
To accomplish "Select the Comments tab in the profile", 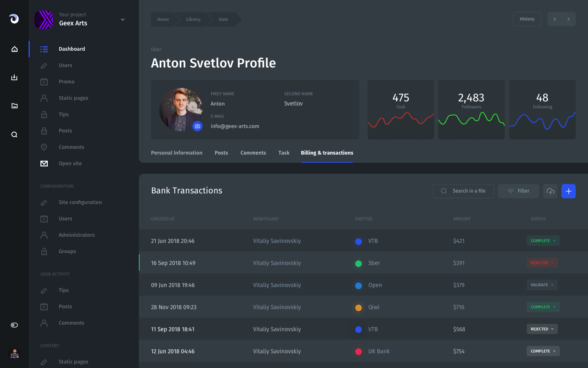I will 253,153.
